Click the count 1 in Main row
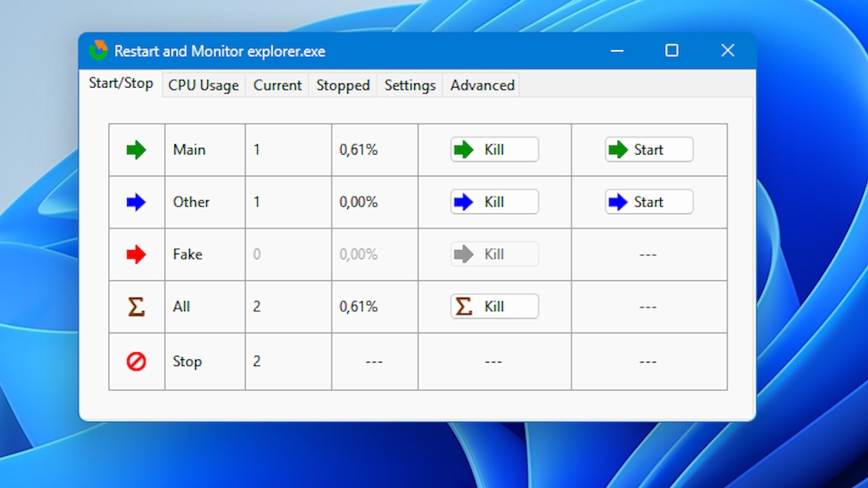Screen dimensions: 868x488 click(x=257, y=150)
